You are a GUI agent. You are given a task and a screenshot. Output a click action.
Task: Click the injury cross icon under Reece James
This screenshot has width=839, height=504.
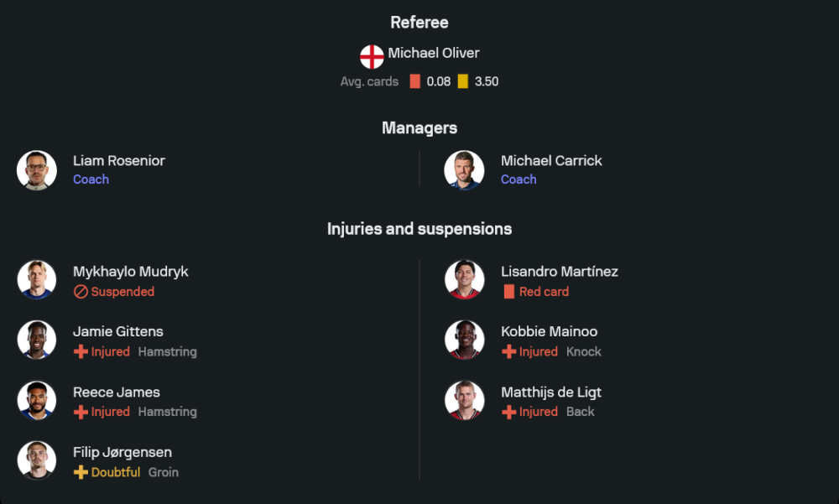[81, 413]
